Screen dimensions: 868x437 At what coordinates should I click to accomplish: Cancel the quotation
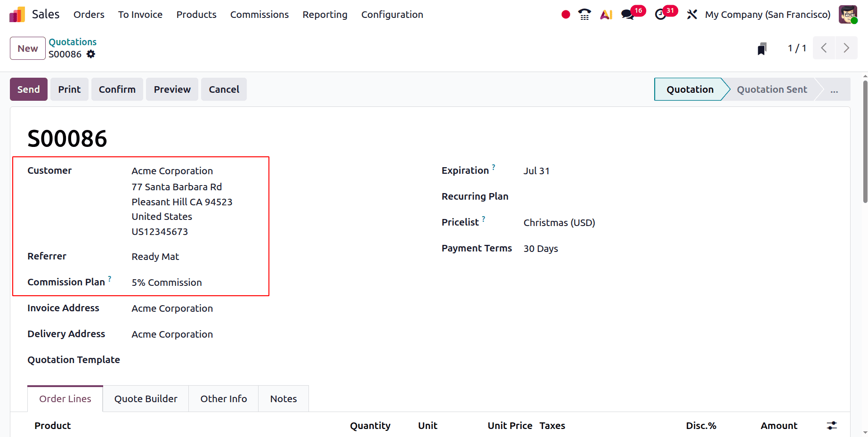tap(224, 89)
